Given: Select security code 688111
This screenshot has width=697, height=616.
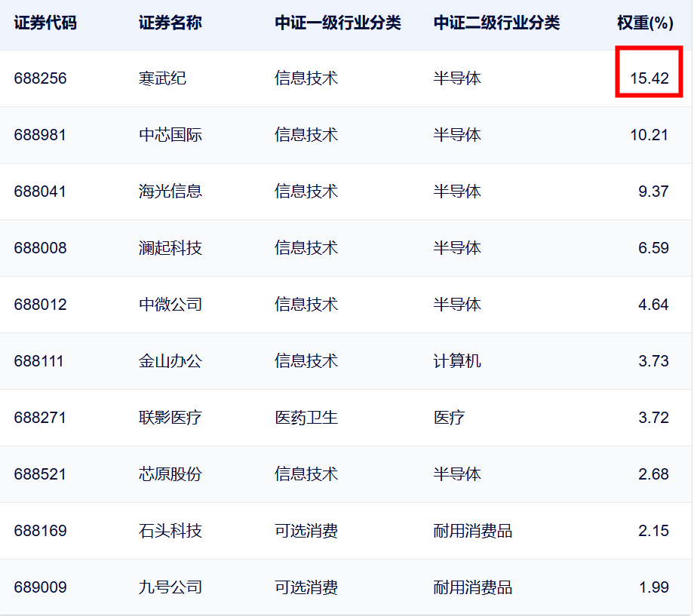Looking at the screenshot, I should tap(38, 361).
